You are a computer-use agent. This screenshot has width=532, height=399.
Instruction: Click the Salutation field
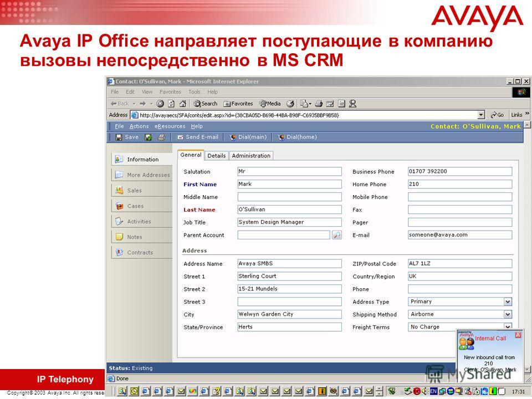289,171
